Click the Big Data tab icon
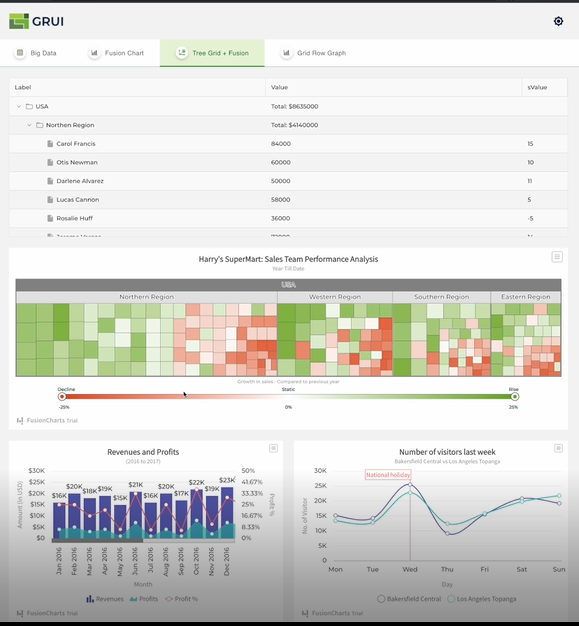This screenshot has height=626, width=579. tap(20, 53)
